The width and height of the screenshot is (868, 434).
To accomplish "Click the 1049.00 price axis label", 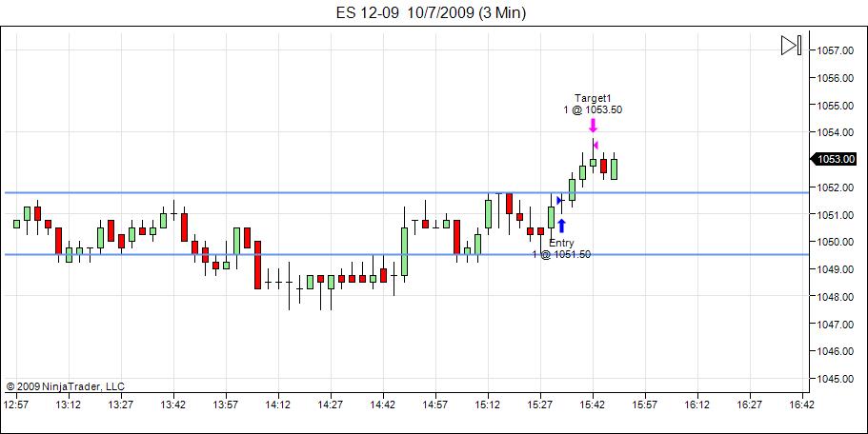I will 835,269.
